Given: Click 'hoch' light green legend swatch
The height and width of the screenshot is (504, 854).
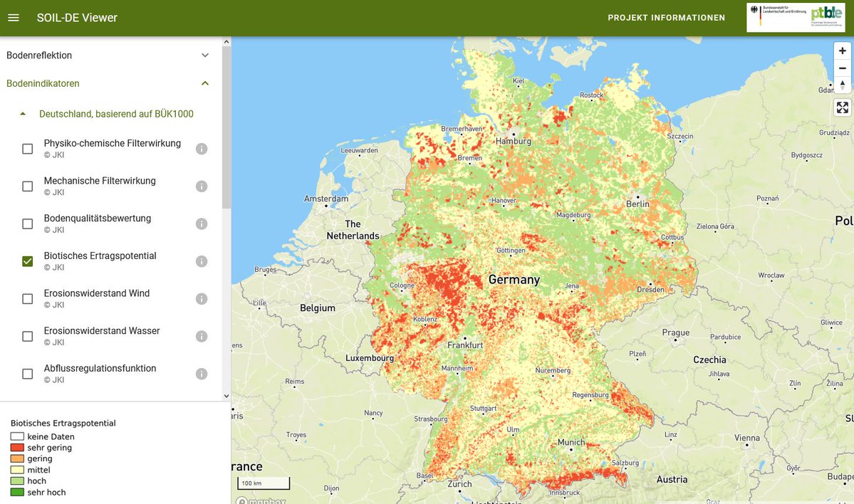Looking at the screenshot, I should point(17,481).
